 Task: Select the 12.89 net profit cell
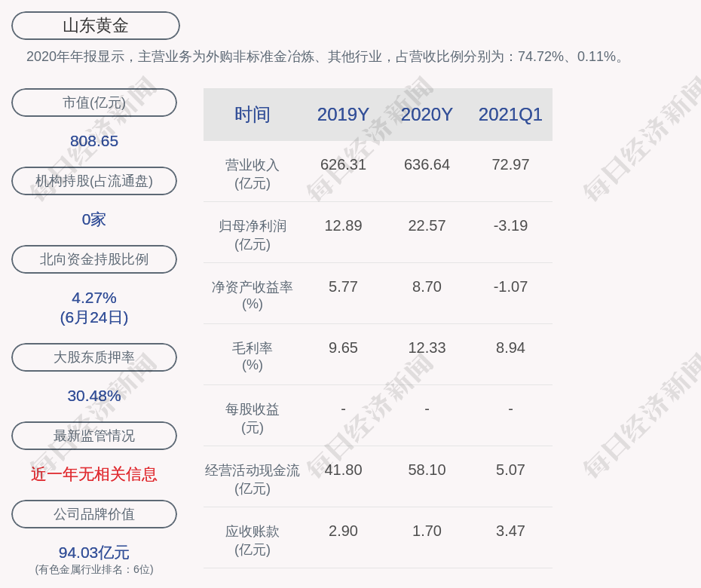[343, 225]
